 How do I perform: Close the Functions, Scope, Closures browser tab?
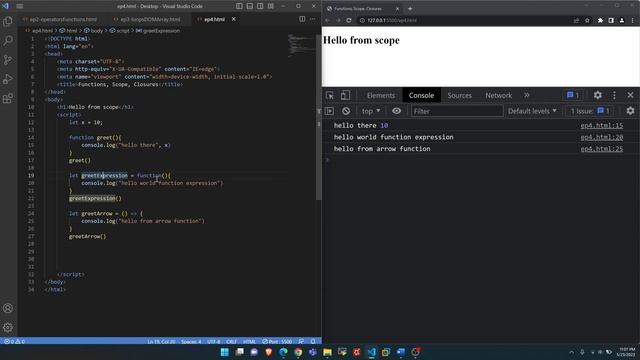coord(397,8)
